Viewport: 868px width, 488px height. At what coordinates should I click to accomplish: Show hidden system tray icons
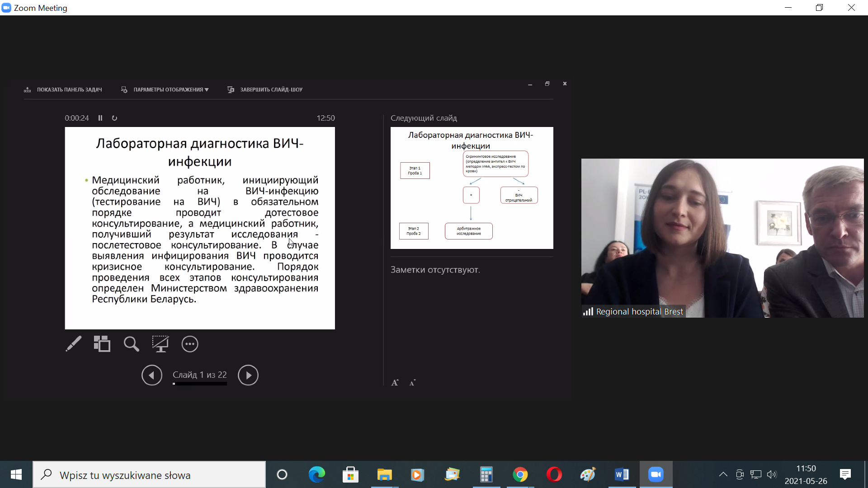[723, 474]
